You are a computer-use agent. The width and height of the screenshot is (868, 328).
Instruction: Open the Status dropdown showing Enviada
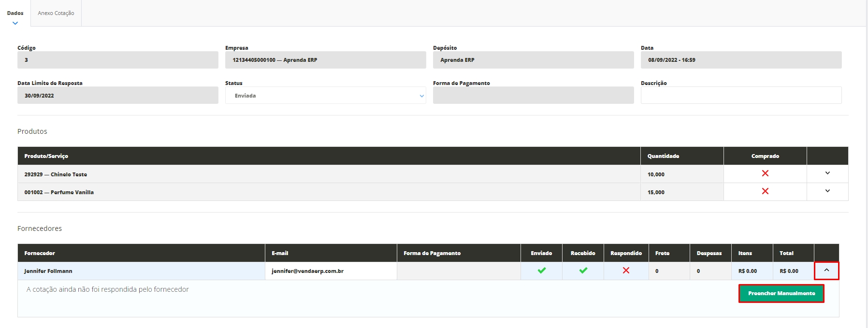(325, 96)
